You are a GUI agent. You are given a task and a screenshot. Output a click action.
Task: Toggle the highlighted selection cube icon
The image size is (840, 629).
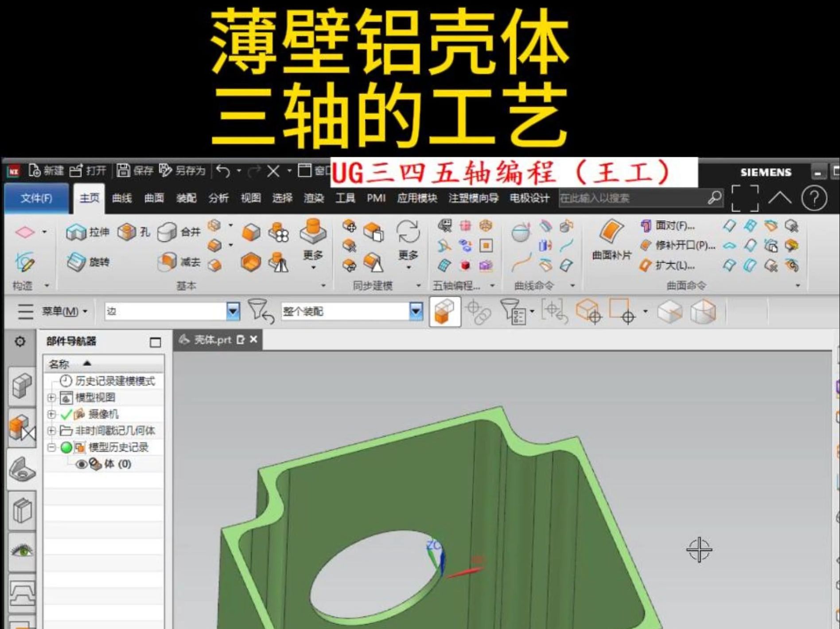pos(445,311)
